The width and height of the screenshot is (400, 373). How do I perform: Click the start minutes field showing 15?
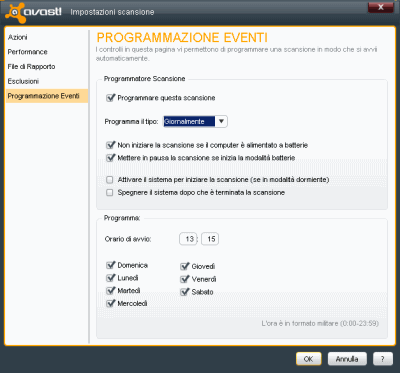coord(210,239)
